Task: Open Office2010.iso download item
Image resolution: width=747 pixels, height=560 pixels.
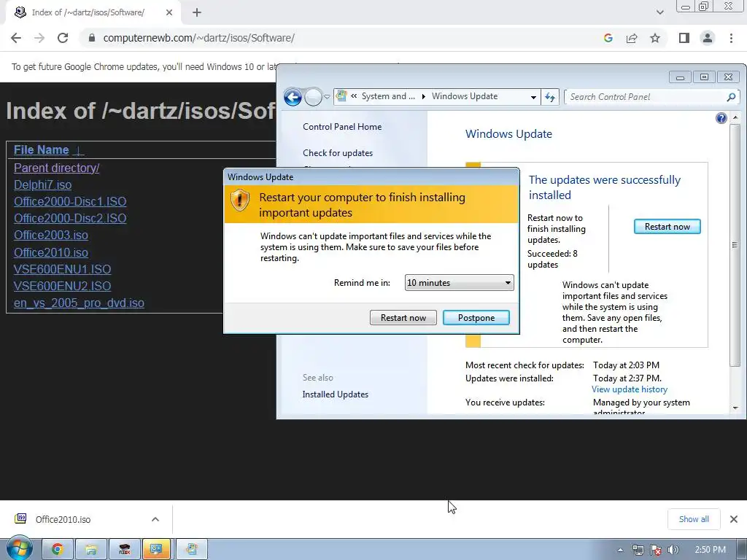Action: 63,519
